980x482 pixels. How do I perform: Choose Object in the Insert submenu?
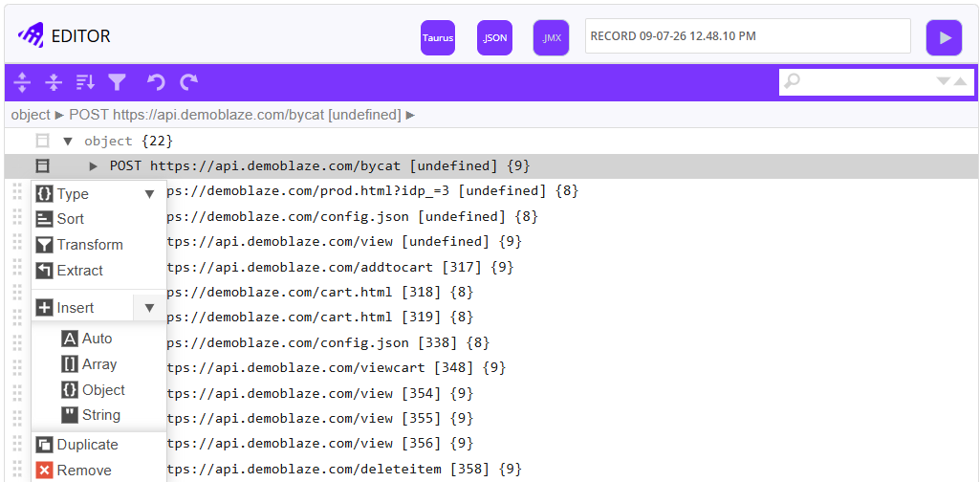coord(98,390)
